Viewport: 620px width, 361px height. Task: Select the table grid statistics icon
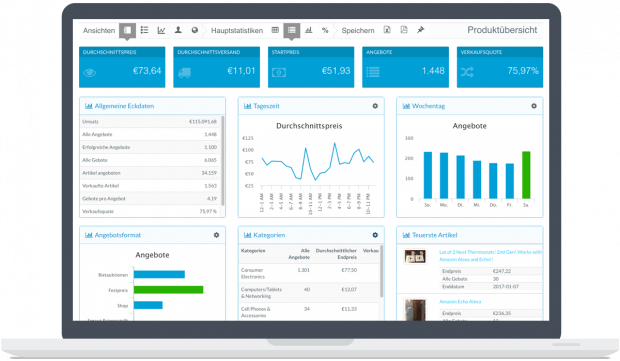275,30
